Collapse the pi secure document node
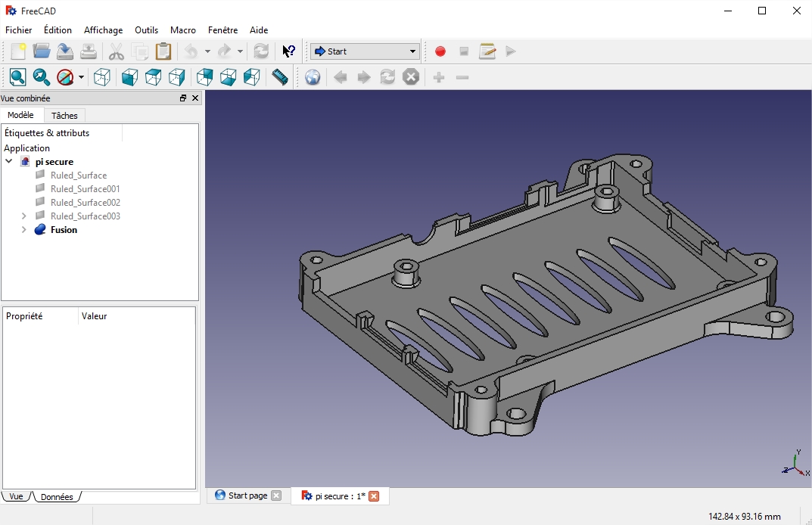Viewport: 812px width, 525px height. click(9, 162)
